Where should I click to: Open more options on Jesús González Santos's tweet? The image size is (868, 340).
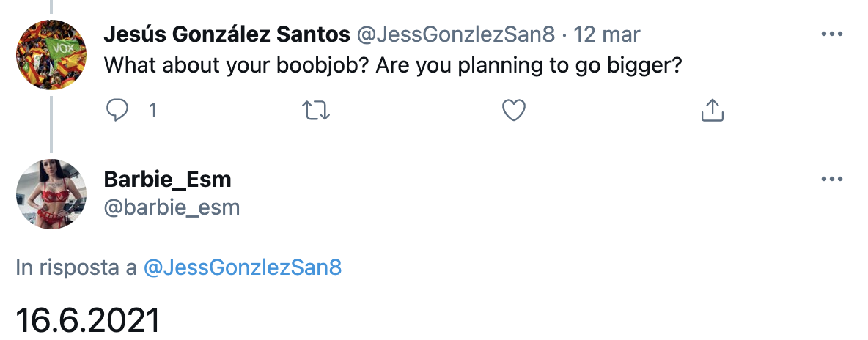(x=831, y=34)
